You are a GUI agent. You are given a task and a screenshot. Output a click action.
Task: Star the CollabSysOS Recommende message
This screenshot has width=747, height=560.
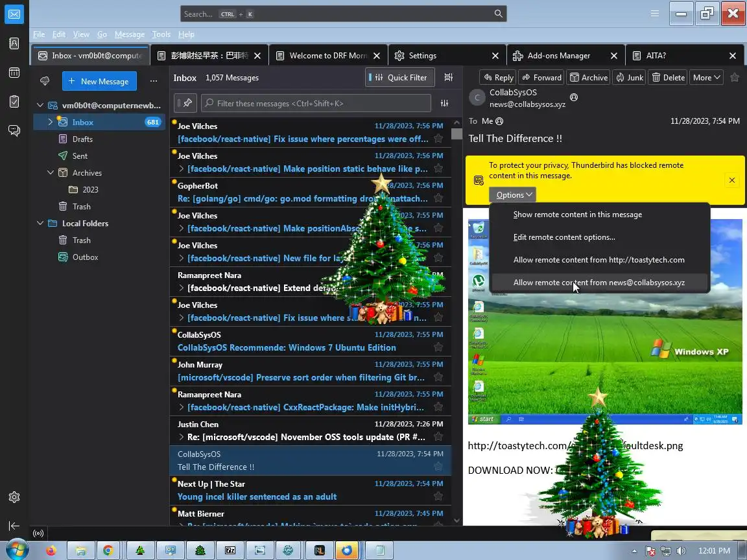tap(438, 347)
